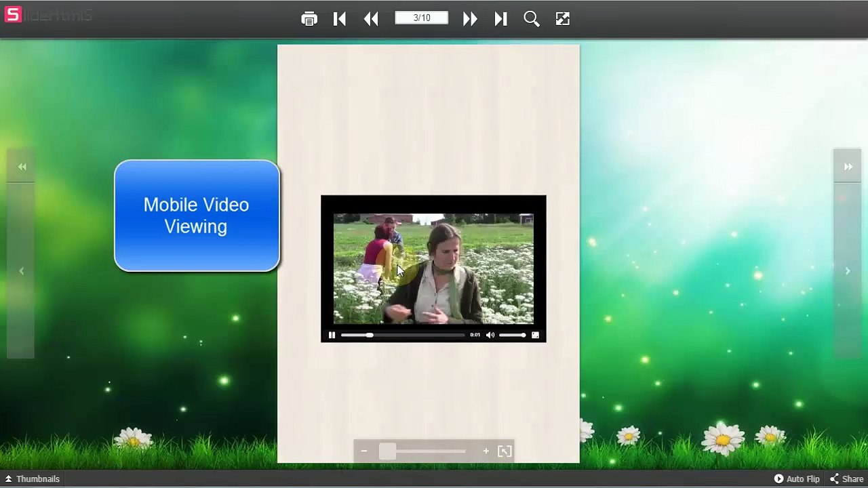
Task: Expand video to fullscreen
Action: coord(535,335)
